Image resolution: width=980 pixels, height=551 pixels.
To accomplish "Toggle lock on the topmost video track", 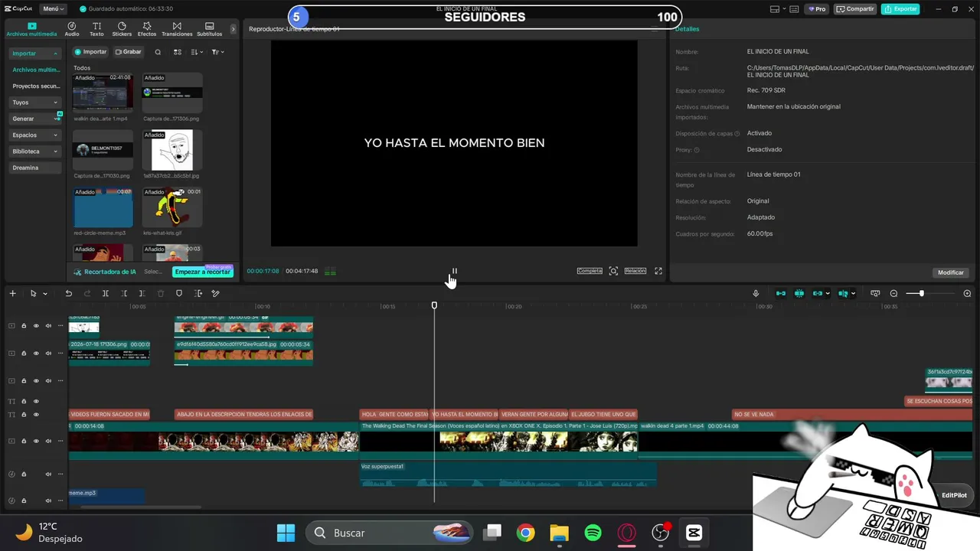I will [x=24, y=326].
